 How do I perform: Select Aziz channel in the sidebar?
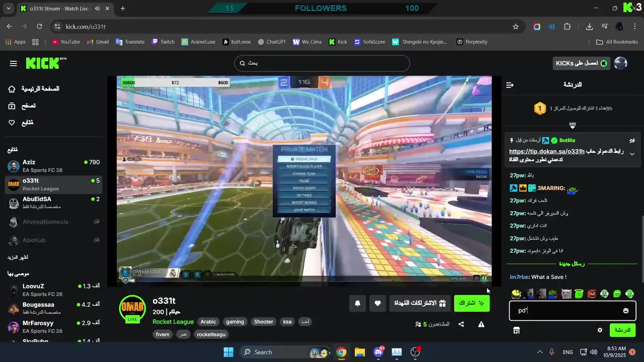(54, 166)
